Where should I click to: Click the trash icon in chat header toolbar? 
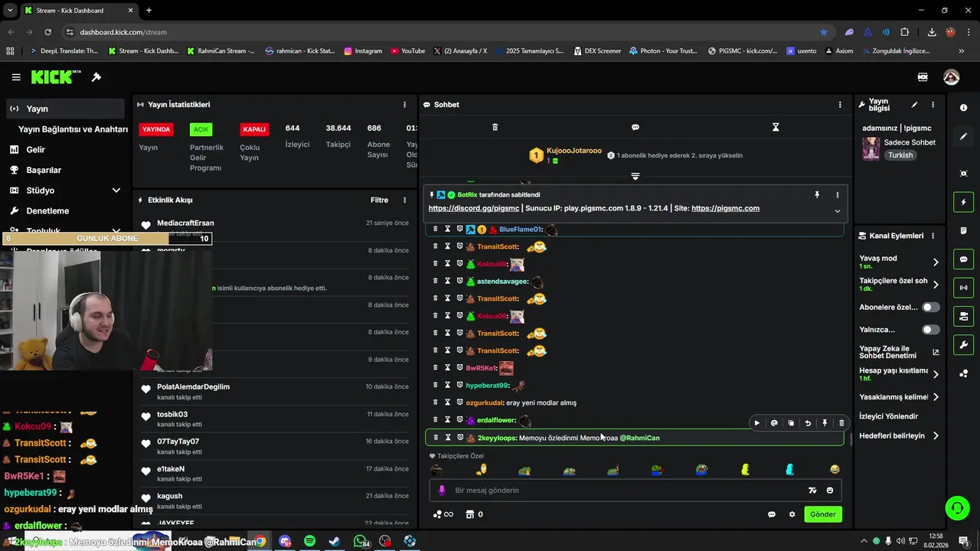click(x=495, y=127)
